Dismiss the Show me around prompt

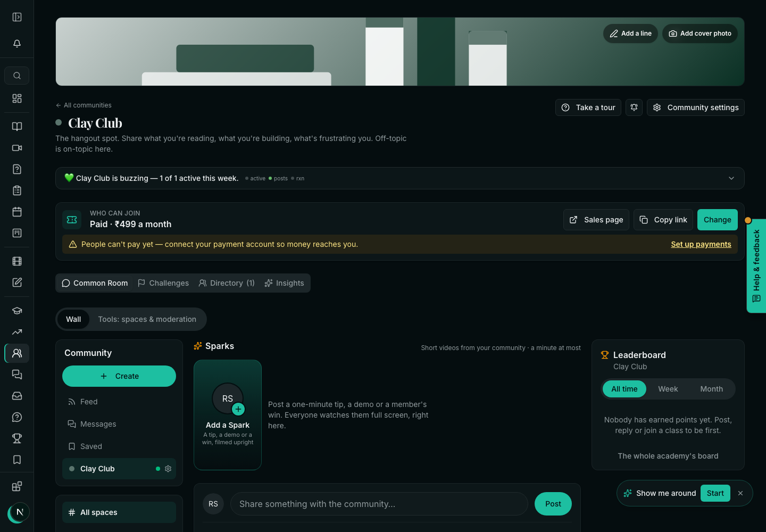coord(740,493)
